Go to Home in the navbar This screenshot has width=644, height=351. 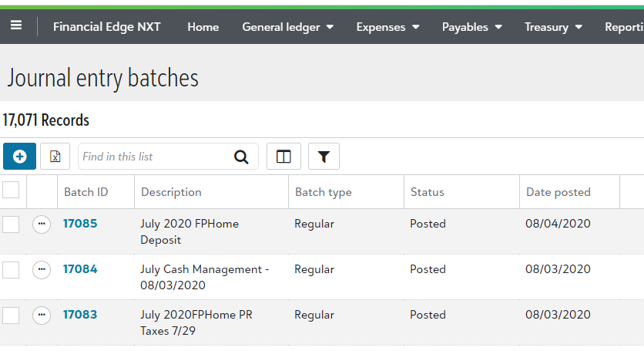tap(203, 27)
